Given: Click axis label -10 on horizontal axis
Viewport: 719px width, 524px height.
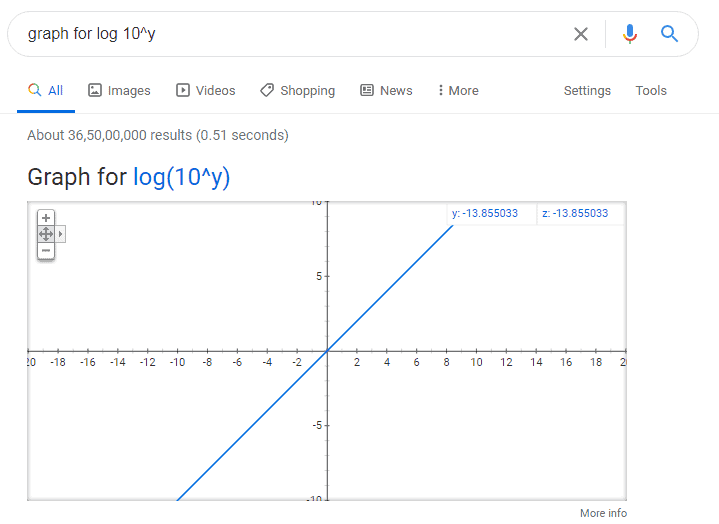Looking at the screenshot, I should (177, 362).
